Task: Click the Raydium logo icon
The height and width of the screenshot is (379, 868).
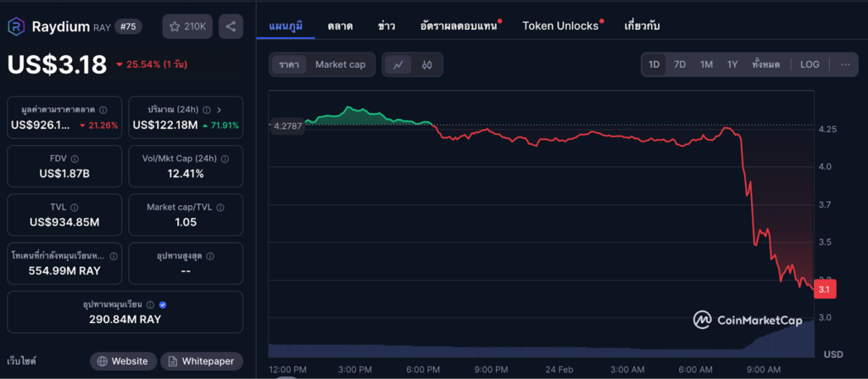Action: coord(17,26)
